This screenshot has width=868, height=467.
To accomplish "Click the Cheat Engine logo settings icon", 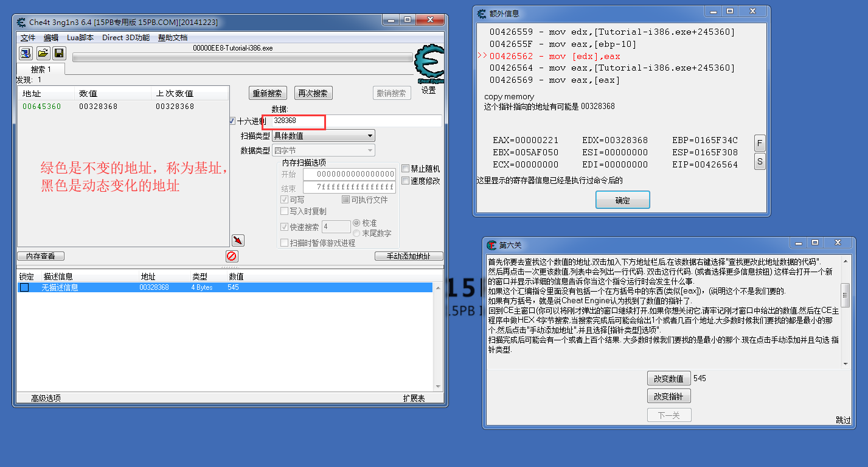I will click(429, 64).
